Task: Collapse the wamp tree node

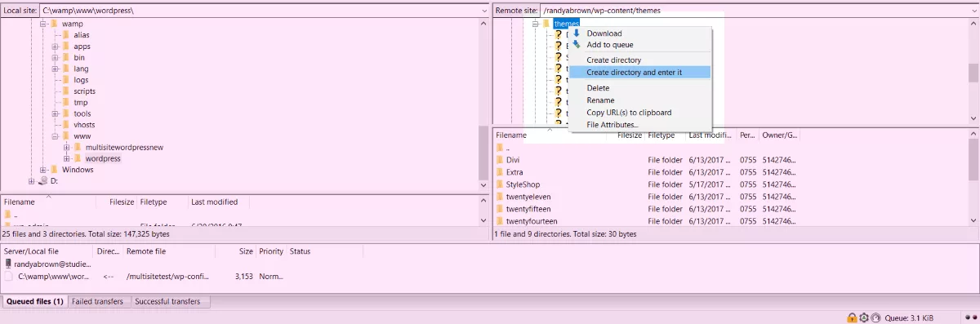Action: [x=43, y=24]
